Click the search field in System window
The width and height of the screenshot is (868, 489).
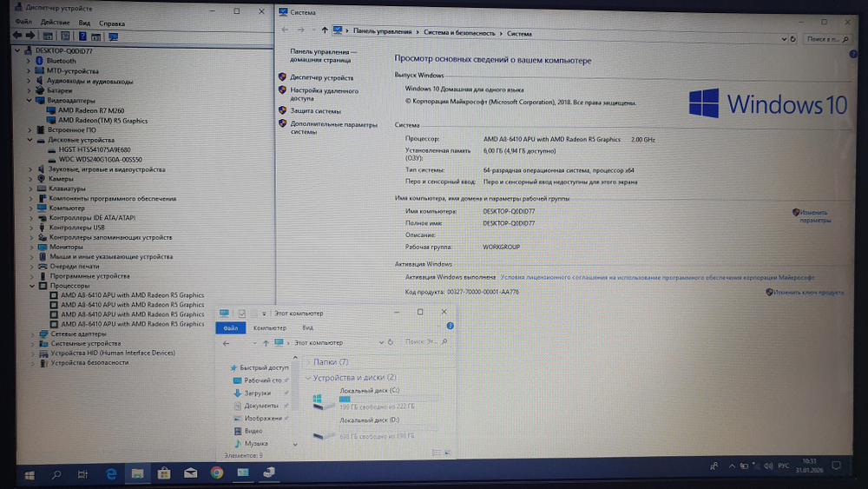click(x=827, y=39)
